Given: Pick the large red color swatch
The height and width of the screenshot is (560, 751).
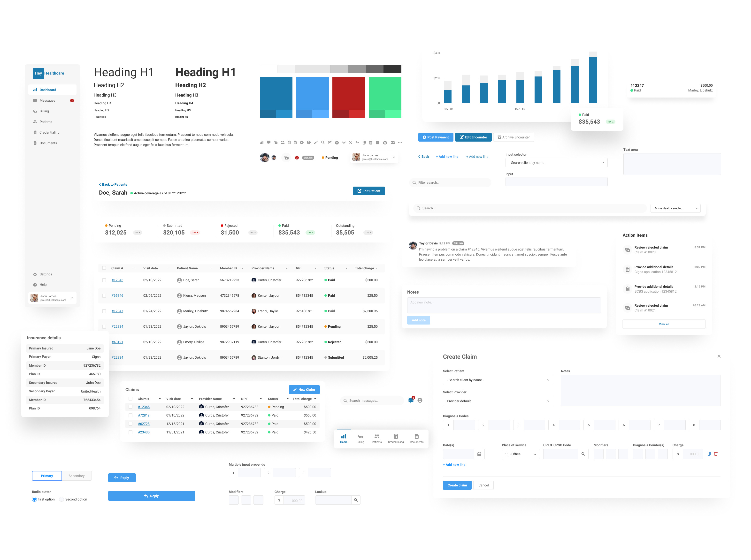Looking at the screenshot, I should click(348, 93).
